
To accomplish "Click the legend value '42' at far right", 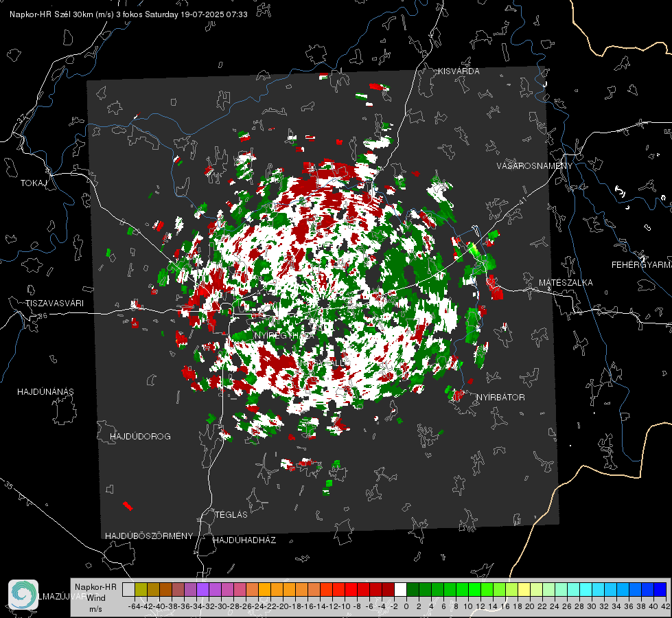I will click(x=665, y=606).
